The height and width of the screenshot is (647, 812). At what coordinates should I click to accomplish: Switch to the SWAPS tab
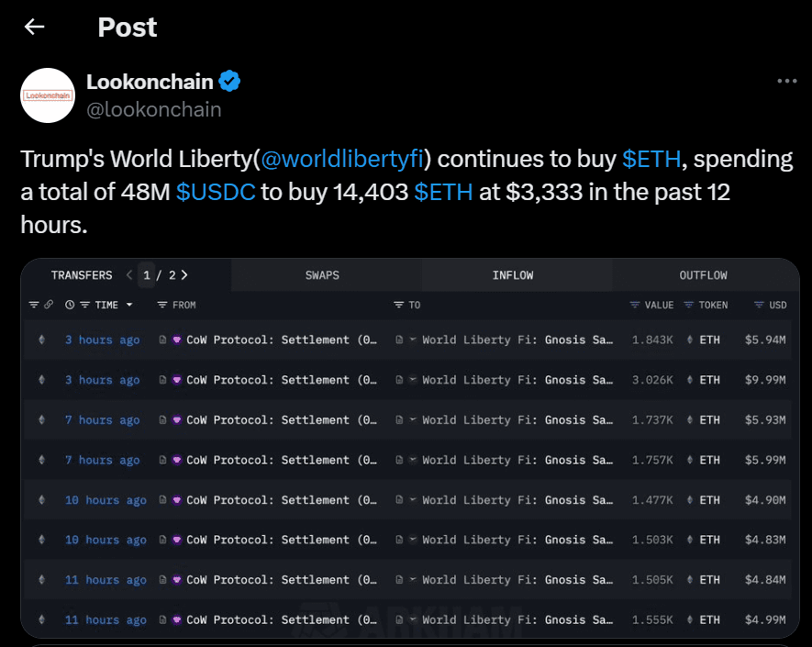point(322,274)
